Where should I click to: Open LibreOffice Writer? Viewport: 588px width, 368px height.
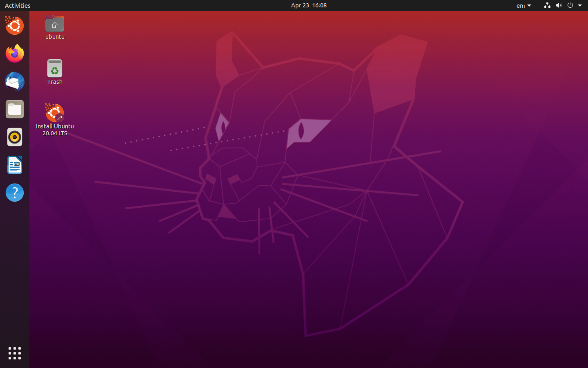(14, 165)
